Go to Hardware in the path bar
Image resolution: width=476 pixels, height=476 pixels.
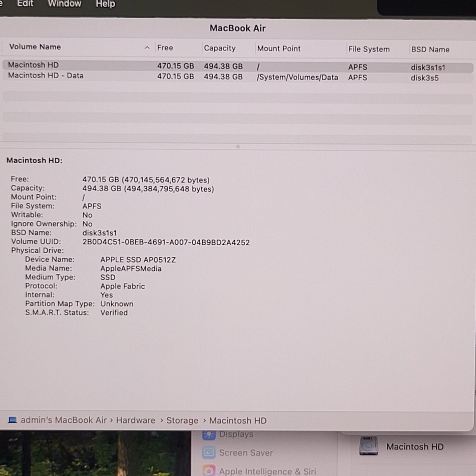tap(135, 421)
